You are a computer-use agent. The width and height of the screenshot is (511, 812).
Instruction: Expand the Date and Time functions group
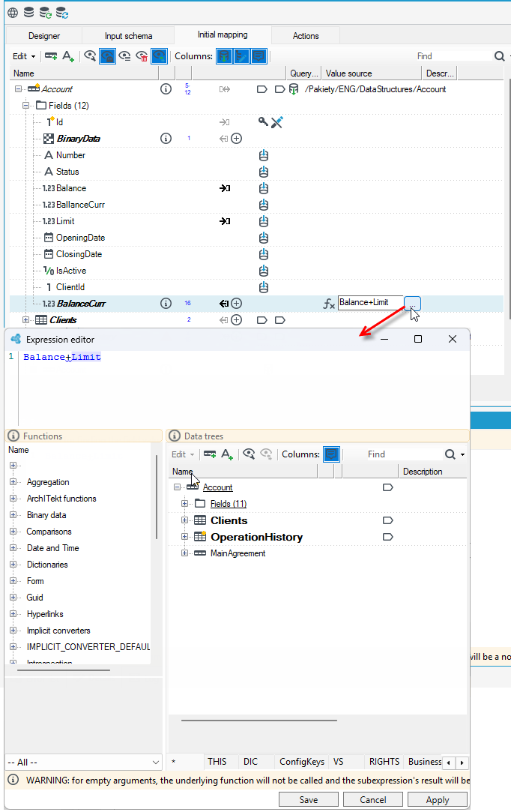point(13,548)
